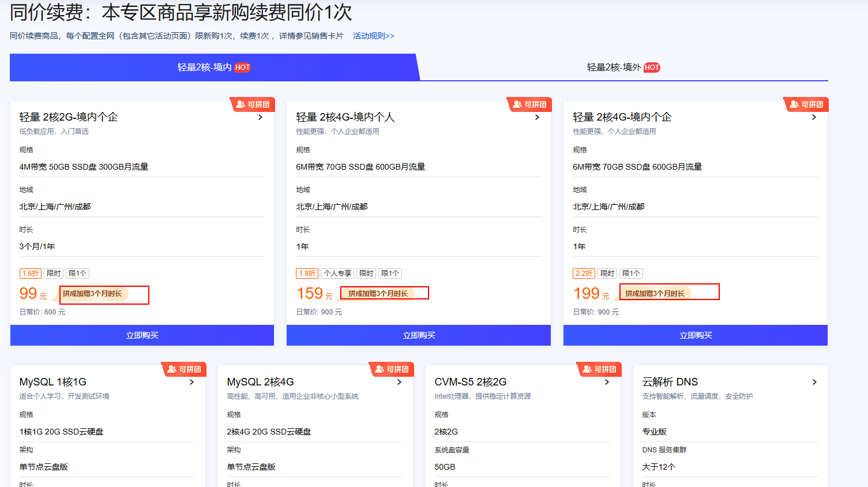This screenshot has width=868, height=487.
Task: Expand MySQL 2核4G card arrow
Action: coord(400,382)
